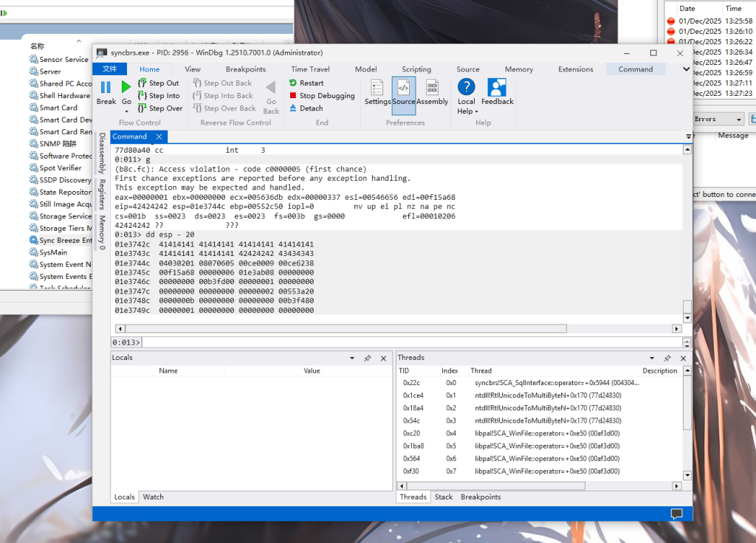Click the debugger command input field
The width and height of the screenshot is (756, 543).
410,342
